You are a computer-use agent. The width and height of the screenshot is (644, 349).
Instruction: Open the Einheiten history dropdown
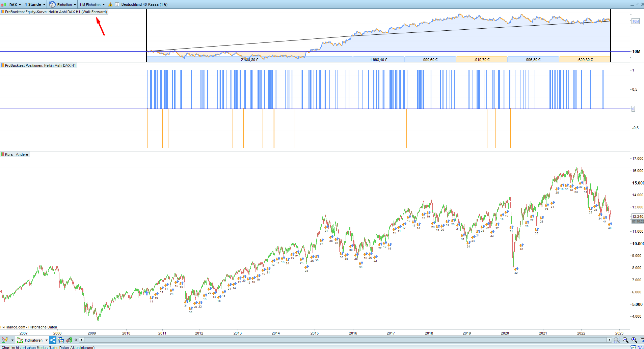point(63,5)
